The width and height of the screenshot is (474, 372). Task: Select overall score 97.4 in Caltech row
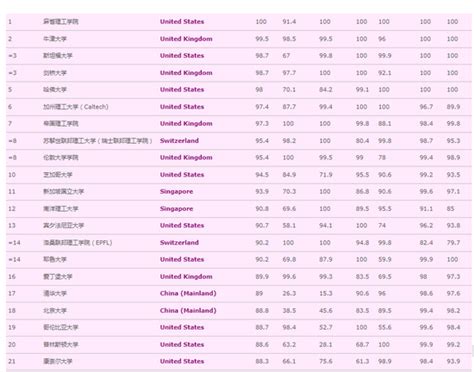tap(262, 107)
